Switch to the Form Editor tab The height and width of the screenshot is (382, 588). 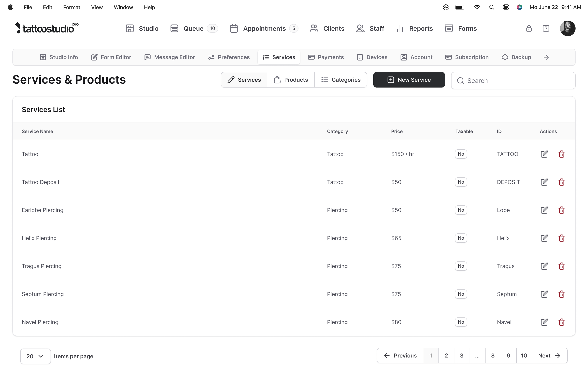pyautogui.click(x=111, y=57)
